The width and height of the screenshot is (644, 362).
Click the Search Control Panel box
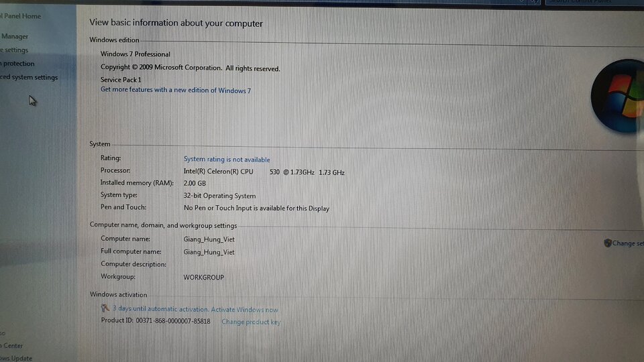tap(594, 2)
